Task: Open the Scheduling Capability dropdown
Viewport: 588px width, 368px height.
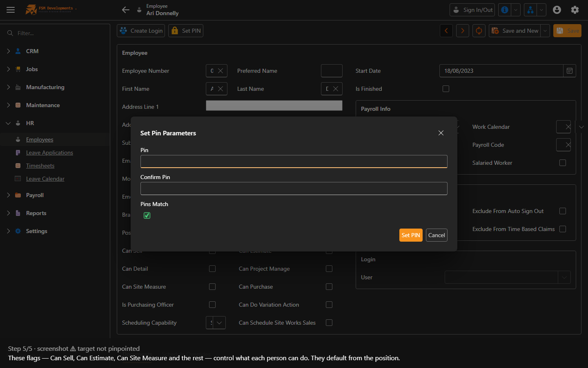Action: [219, 323]
